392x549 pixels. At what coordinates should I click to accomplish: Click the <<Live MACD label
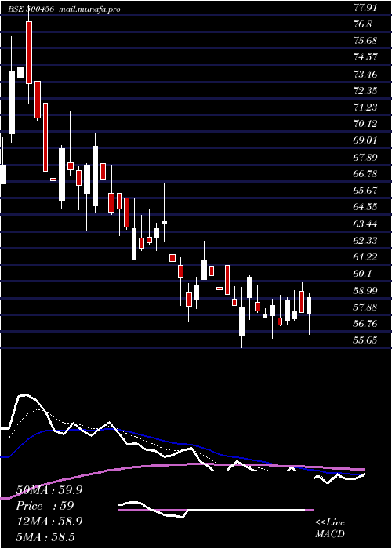tap(330, 529)
